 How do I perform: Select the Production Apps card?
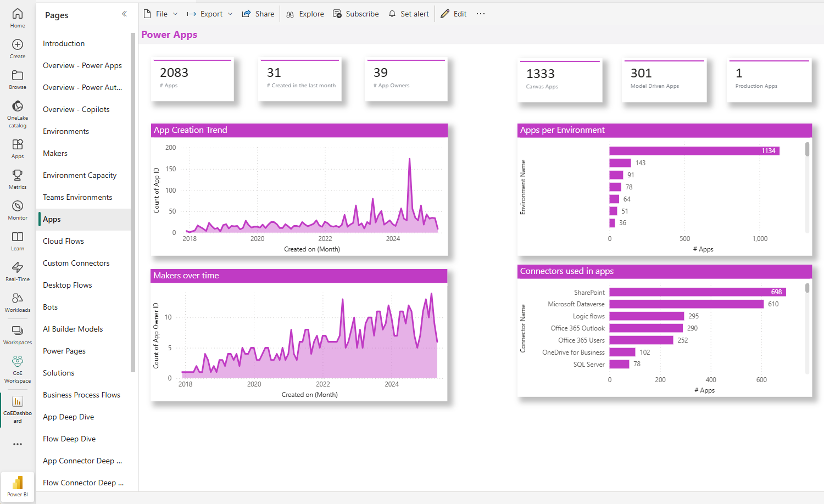(x=769, y=80)
